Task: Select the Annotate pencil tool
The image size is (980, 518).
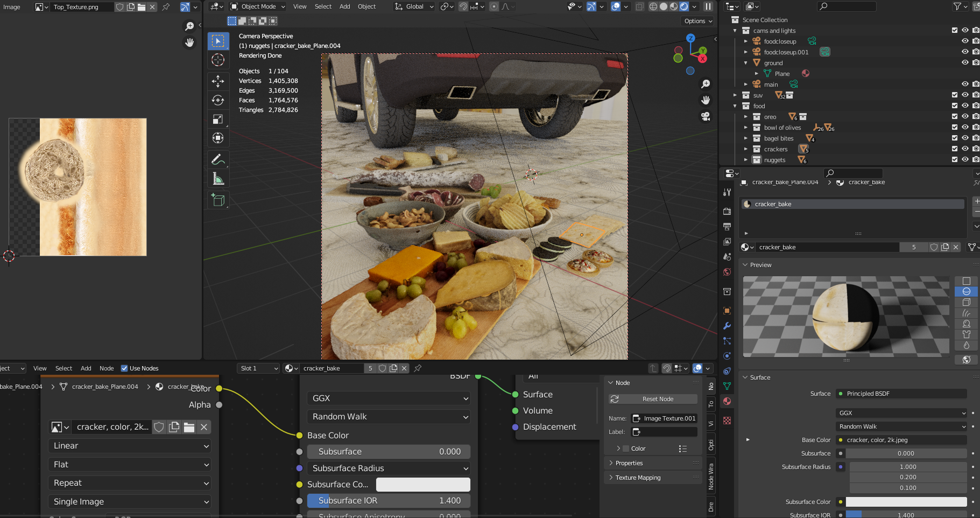Action: [218, 159]
